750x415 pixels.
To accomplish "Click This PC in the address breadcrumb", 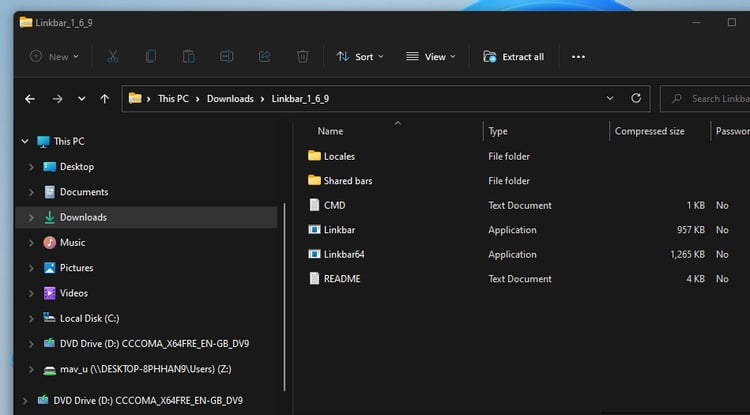I will click(x=173, y=98).
